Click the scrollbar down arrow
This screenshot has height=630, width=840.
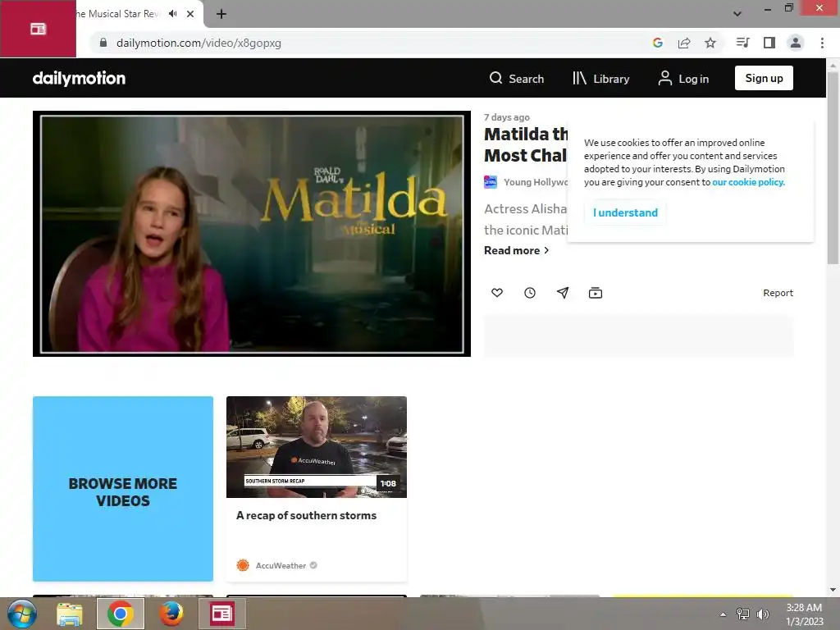coord(833,590)
